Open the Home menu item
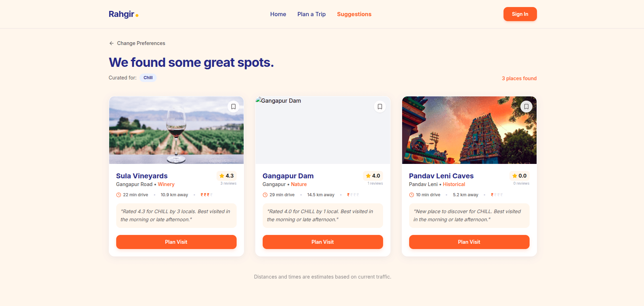The width and height of the screenshot is (644, 306). coord(278,14)
